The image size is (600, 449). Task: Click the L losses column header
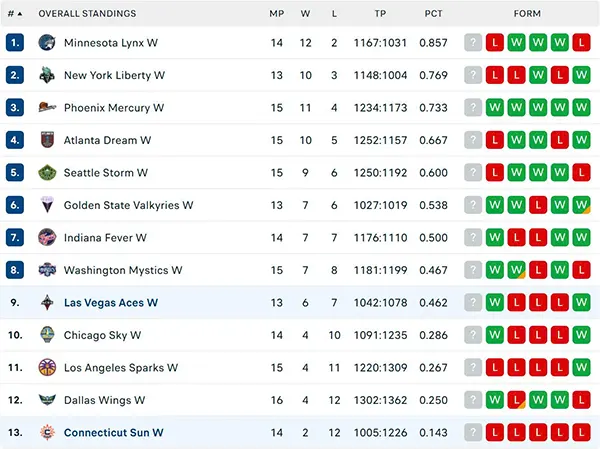click(334, 14)
